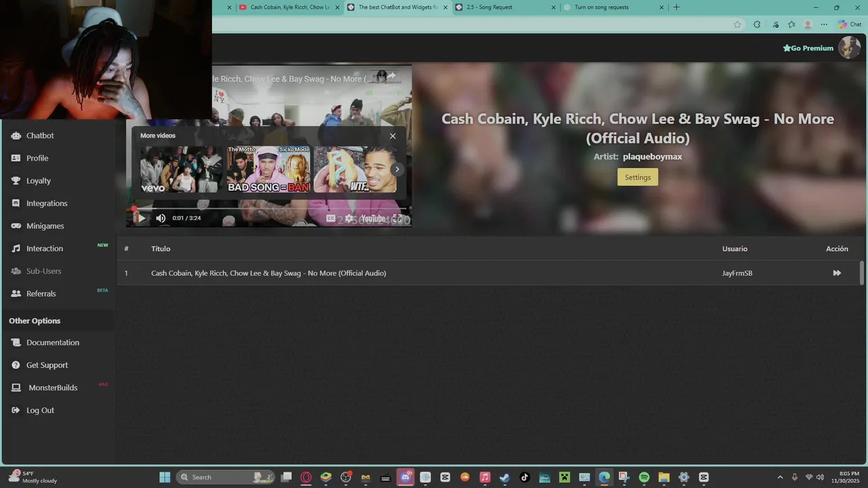The height and width of the screenshot is (488, 868).
Task: Click the Log Out arrow icon
Action: (16, 410)
